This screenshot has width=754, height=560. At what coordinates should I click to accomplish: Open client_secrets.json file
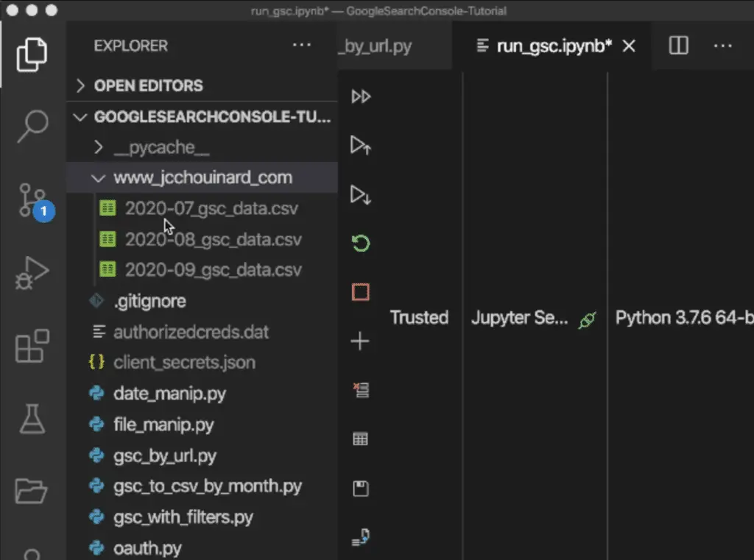click(x=202, y=363)
